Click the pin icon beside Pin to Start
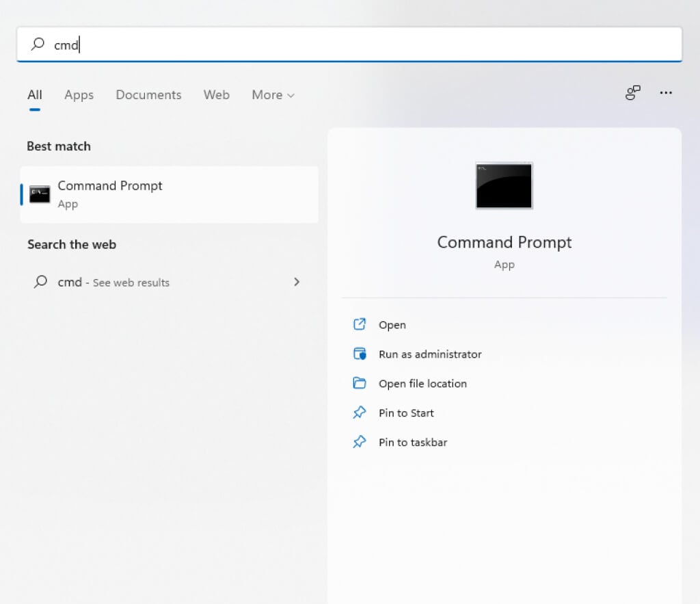The image size is (700, 604). click(x=360, y=412)
